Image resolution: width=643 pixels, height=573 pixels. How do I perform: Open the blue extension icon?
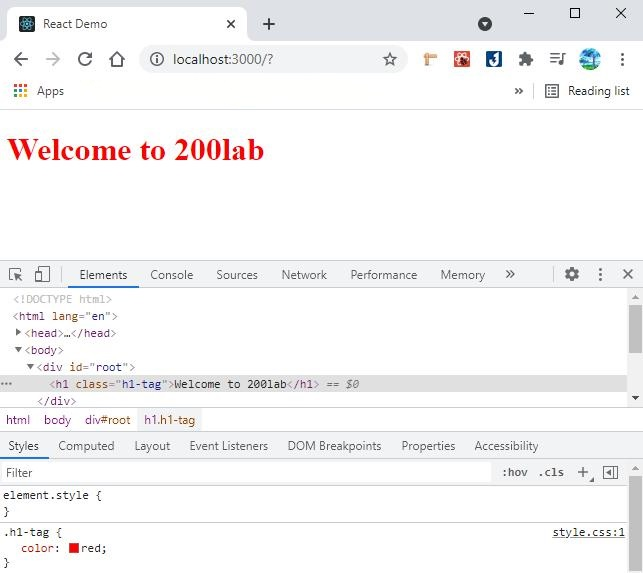[x=494, y=59]
